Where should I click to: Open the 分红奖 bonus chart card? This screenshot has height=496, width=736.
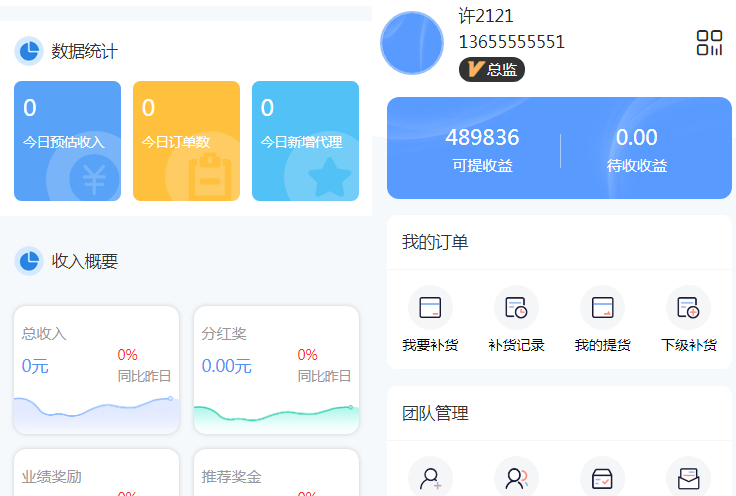[x=276, y=369]
